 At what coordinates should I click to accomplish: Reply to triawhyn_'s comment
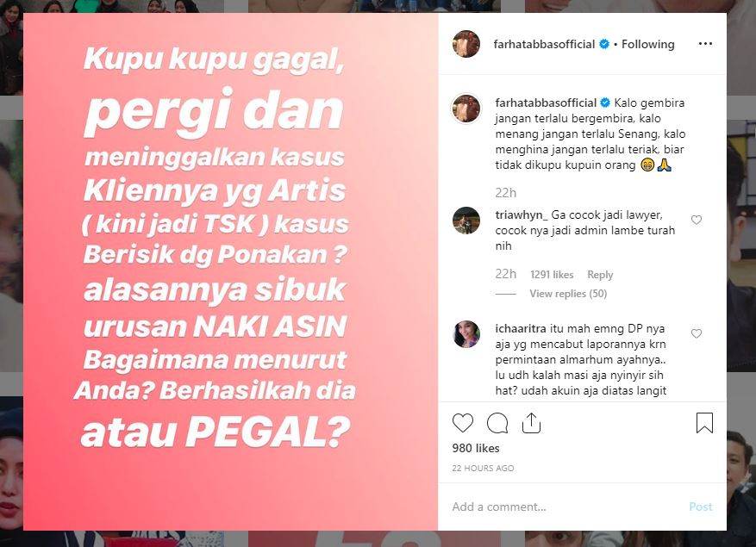click(600, 275)
